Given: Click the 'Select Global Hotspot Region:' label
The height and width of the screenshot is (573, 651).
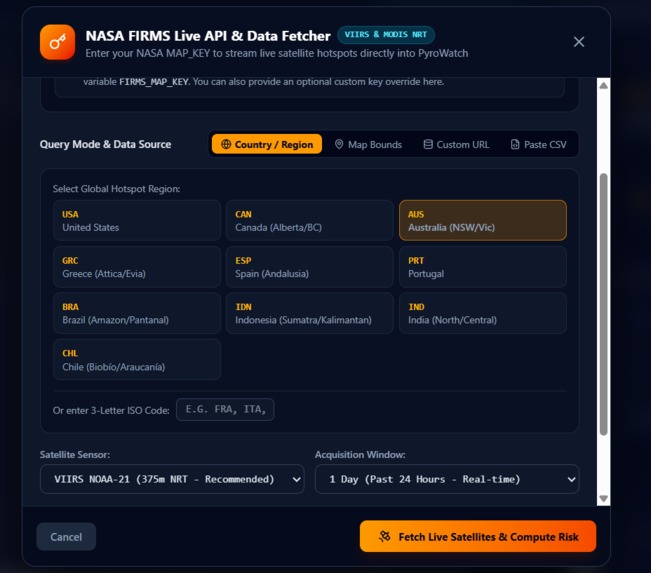Looking at the screenshot, I should [x=116, y=189].
